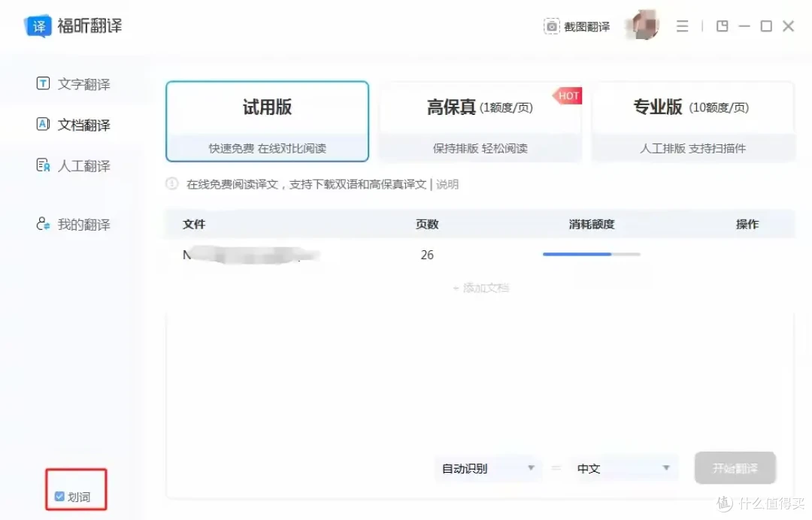Viewport: 812px width, 520px height.
Task: Click the info icon beside the reading notice
Action: pos(172,183)
